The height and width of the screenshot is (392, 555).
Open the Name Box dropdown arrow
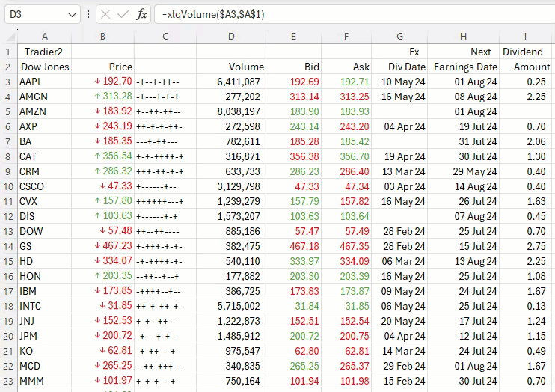(x=73, y=15)
